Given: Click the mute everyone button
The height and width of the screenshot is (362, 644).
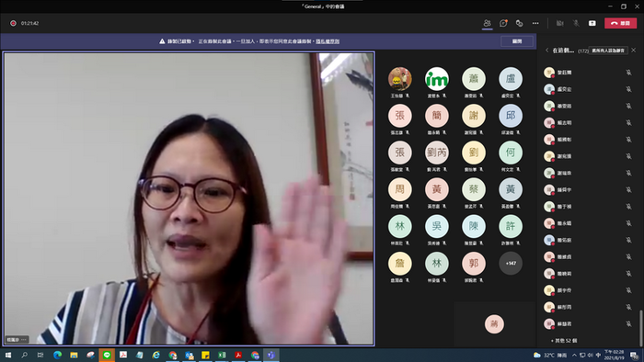Looking at the screenshot, I should [608, 51].
